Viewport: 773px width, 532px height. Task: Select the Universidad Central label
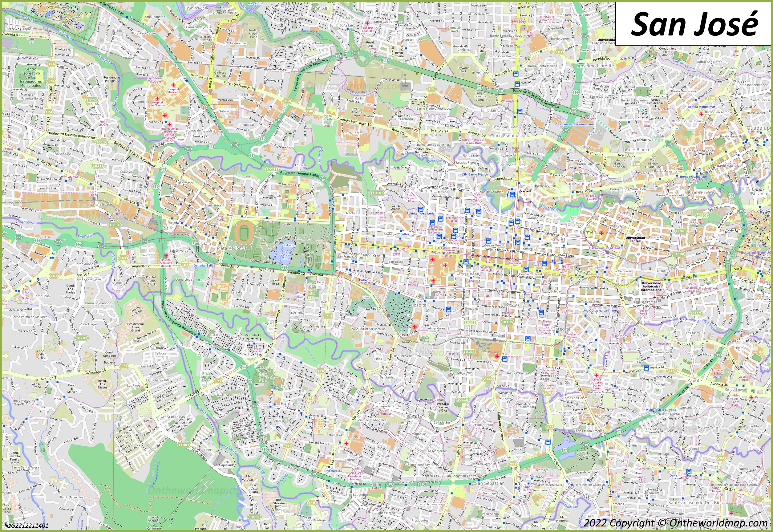pyautogui.click(x=635, y=239)
